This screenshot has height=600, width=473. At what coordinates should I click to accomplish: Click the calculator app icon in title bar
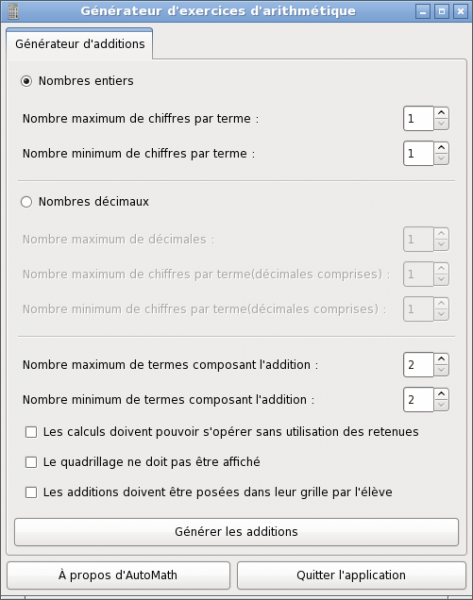tap(13, 11)
